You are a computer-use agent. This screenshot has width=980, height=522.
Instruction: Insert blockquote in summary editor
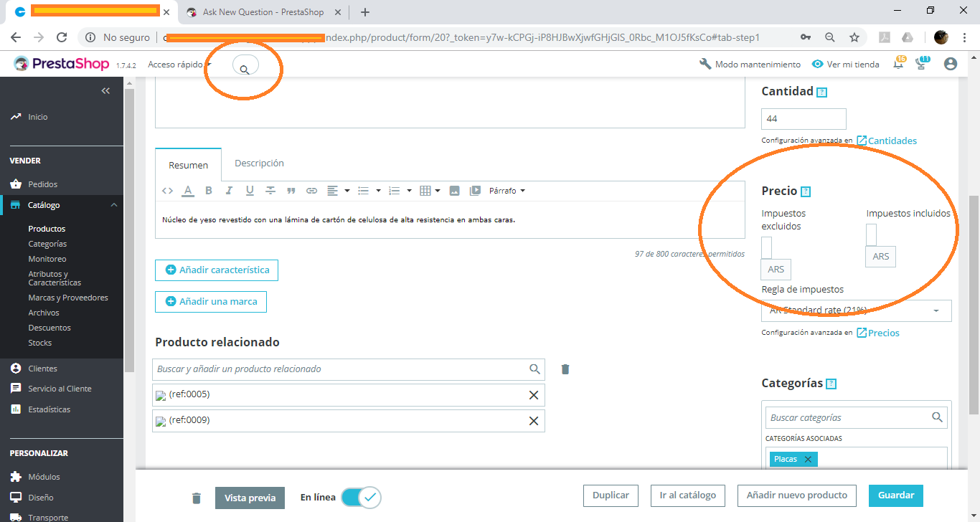tap(291, 191)
